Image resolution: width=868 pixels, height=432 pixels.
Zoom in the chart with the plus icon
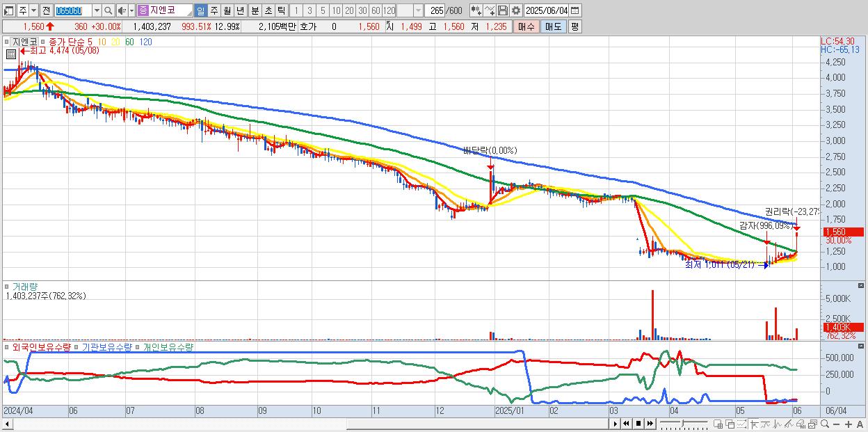tap(848, 424)
